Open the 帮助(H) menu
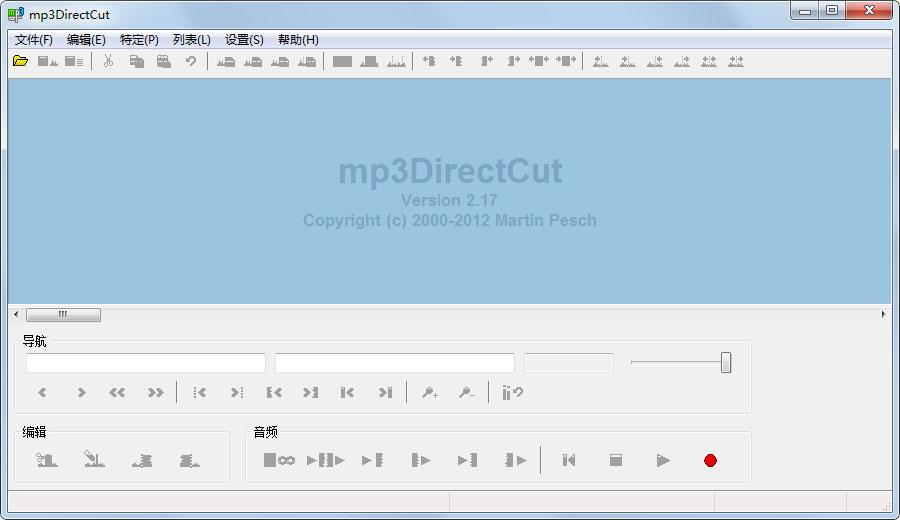This screenshot has height=520, width=900. [298, 40]
